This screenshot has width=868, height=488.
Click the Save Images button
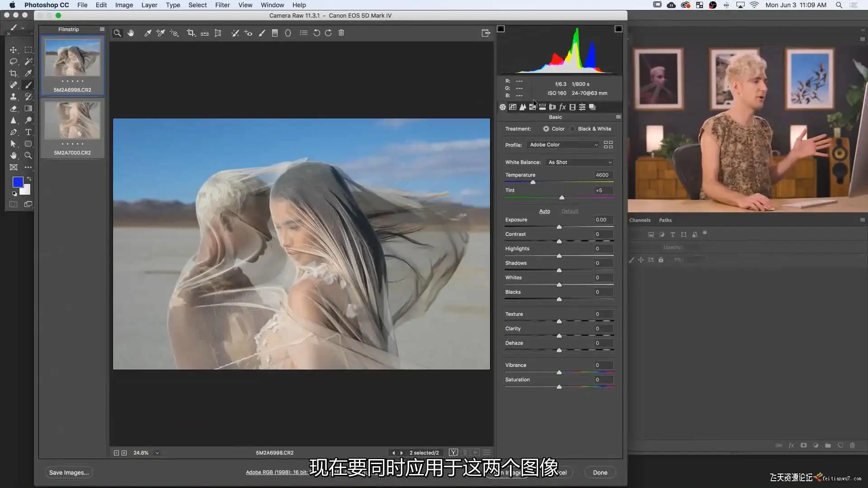pos(69,473)
